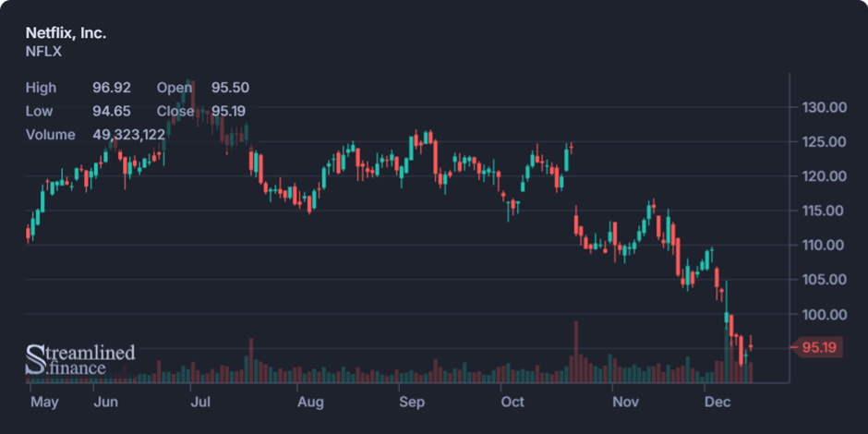Screen dimensions: 868x434
Task: Click the Low label in stats
Action: [x=40, y=111]
